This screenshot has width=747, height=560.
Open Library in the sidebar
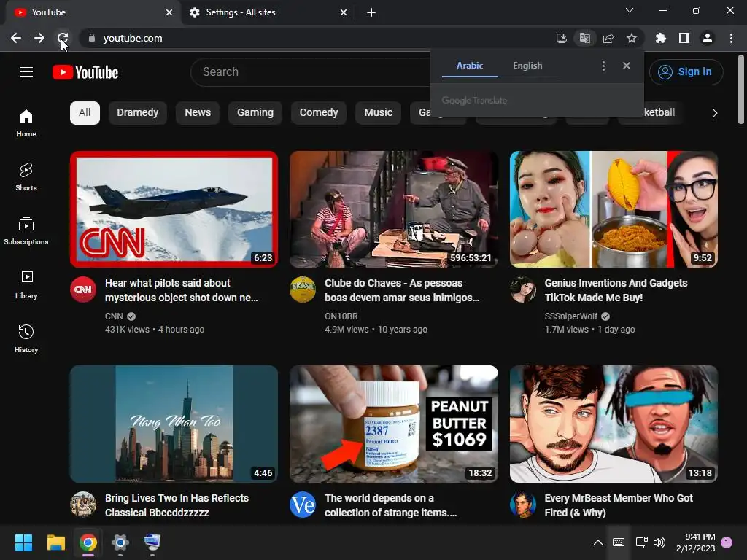point(26,285)
